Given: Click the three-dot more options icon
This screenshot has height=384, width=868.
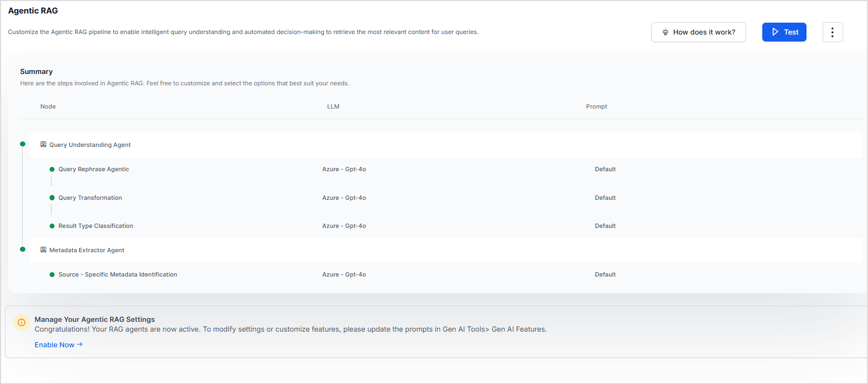Looking at the screenshot, I should tap(832, 32).
